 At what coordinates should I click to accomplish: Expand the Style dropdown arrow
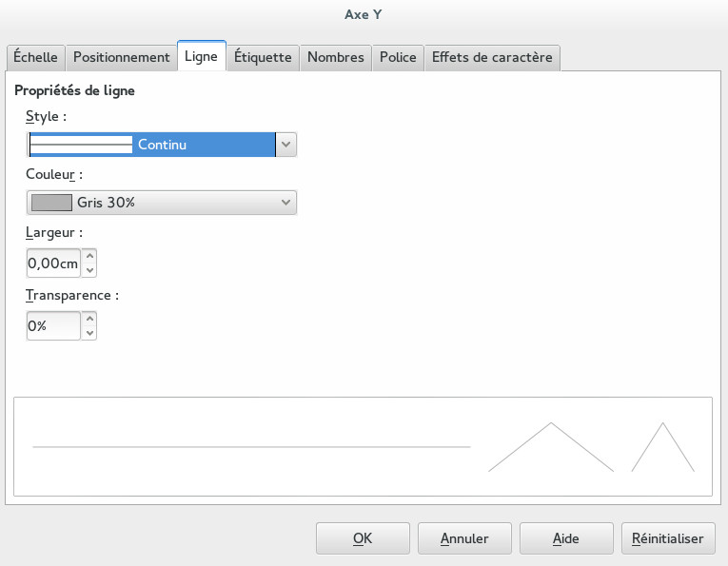[286, 145]
